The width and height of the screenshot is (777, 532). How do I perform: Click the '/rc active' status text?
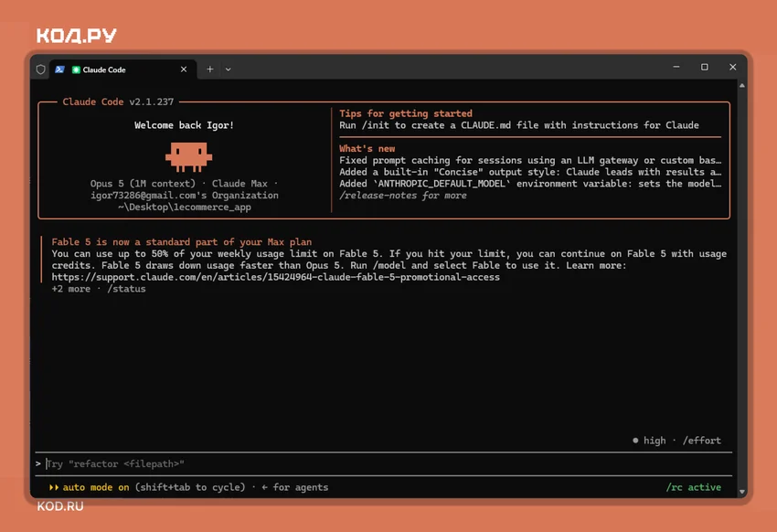tap(693, 487)
